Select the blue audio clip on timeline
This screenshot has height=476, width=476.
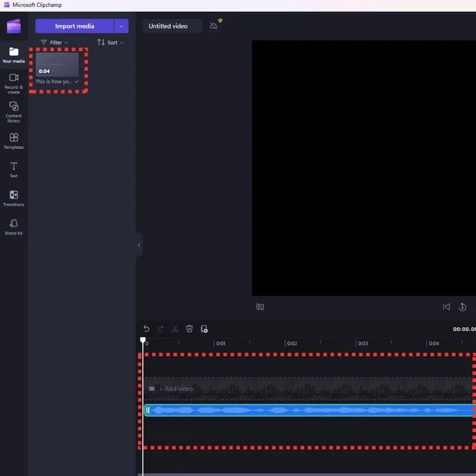[309, 410]
